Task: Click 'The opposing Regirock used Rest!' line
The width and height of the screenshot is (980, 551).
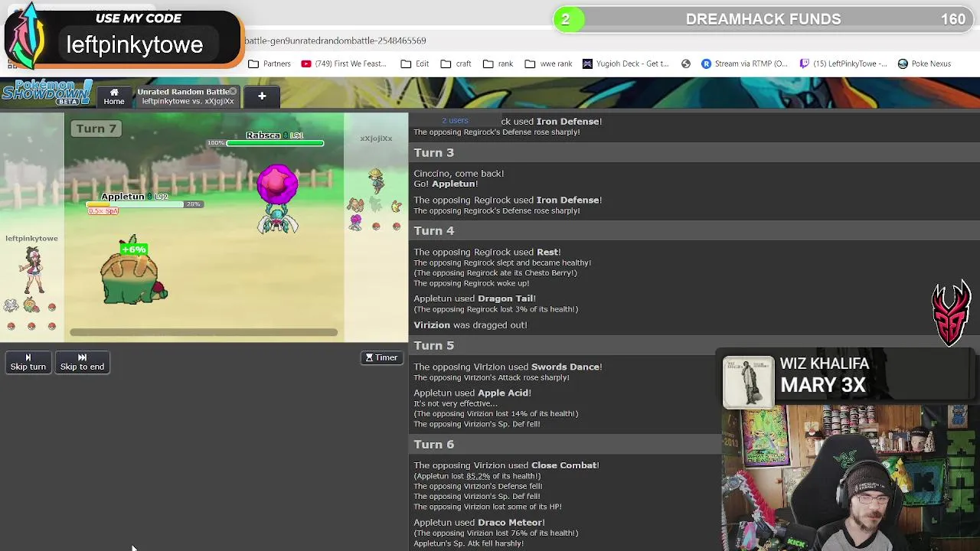Action: pyautogui.click(x=487, y=252)
